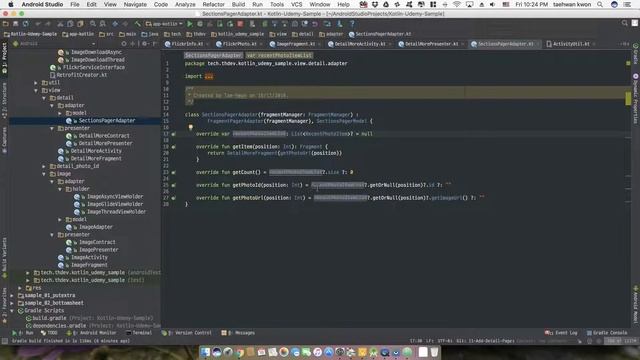The width and height of the screenshot is (640, 360).
Task: Open the TODO tool window
Action: pos(50,333)
